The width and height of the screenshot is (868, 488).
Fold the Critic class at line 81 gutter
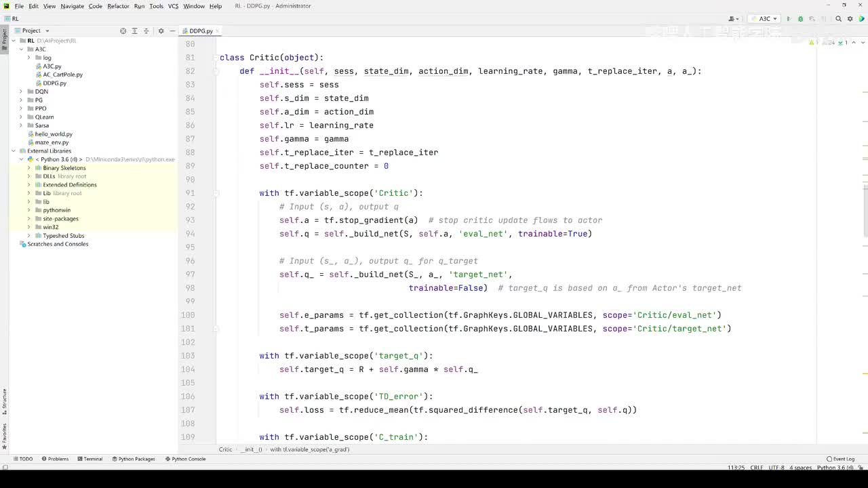pyautogui.click(x=216, y=58)
